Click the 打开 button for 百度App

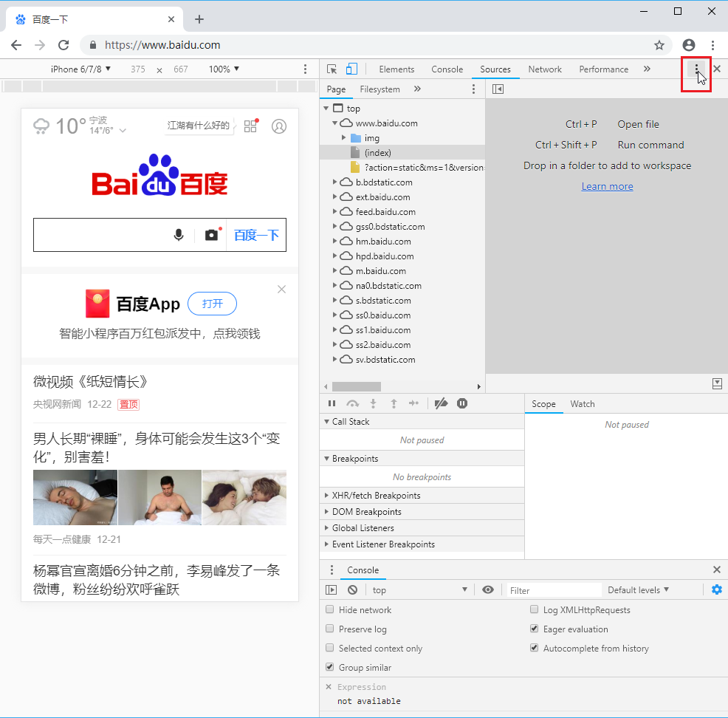click(x=212, y=304)
